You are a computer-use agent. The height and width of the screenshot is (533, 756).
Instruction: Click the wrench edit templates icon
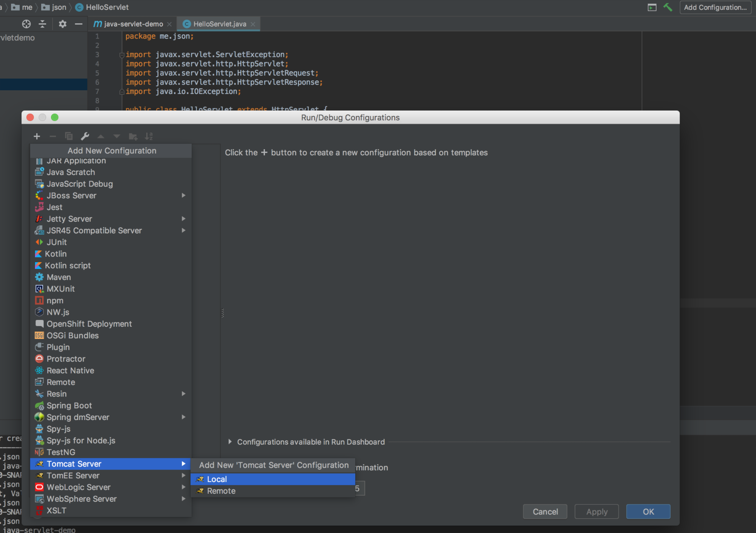coord(85,136)
